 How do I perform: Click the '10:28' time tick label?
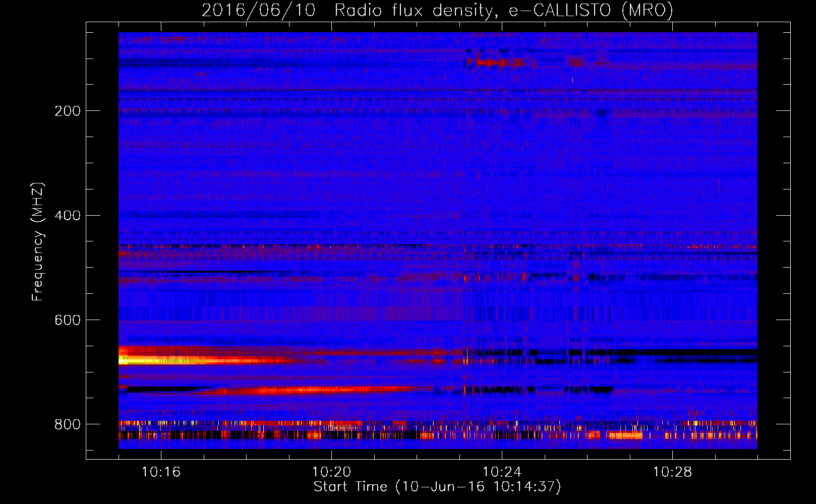click(x=672, y=472)
